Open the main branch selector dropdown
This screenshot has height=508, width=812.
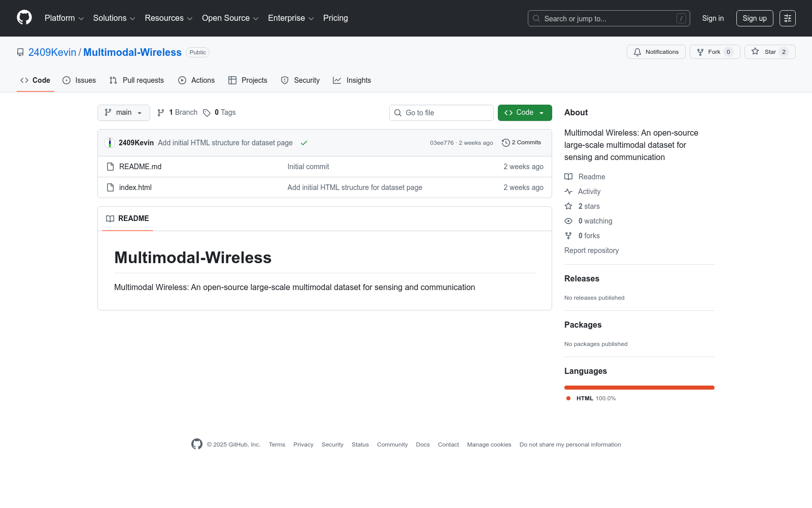click(124, 113)
